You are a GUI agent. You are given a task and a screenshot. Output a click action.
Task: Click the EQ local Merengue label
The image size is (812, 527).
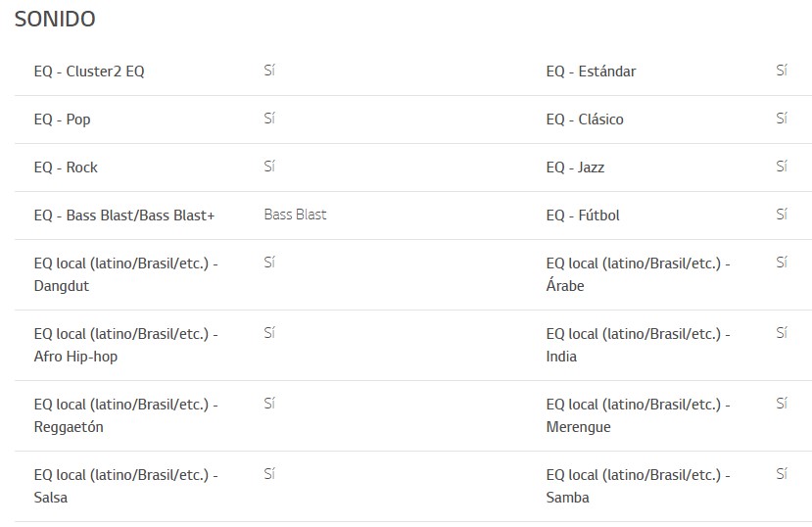(x=638, y=415)
